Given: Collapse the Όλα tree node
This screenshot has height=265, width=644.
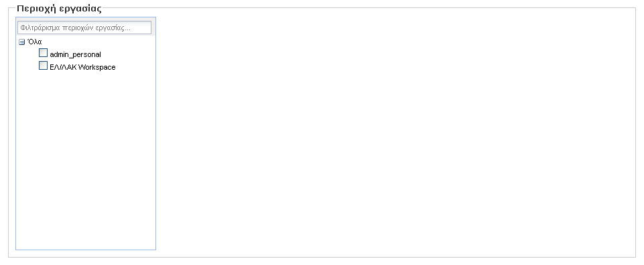Looking at the screenshot, I should tap(21, 42).
